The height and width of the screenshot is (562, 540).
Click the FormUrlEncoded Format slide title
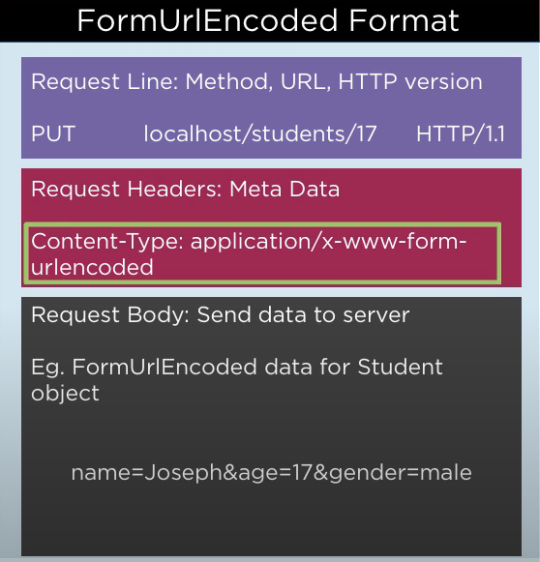(x=268, y=21)
